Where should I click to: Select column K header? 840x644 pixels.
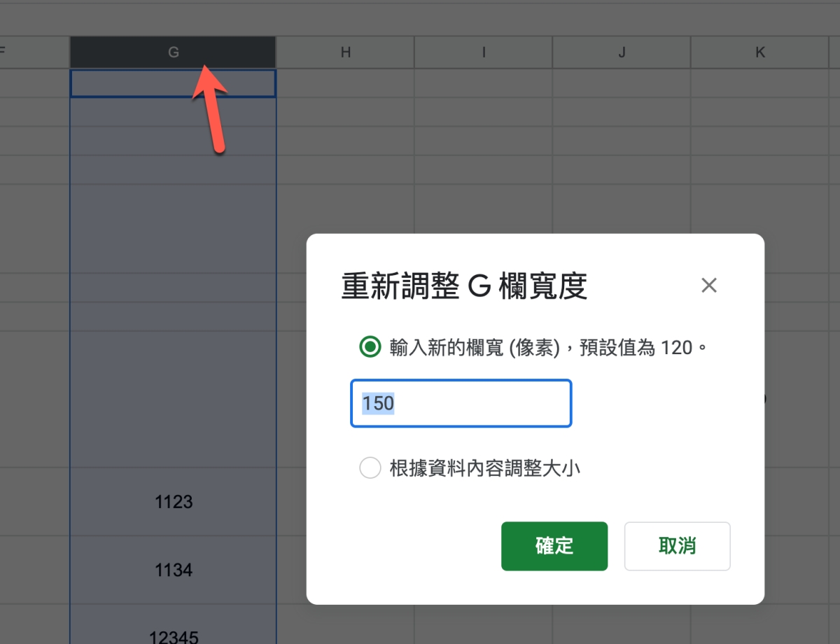[760, 52]
